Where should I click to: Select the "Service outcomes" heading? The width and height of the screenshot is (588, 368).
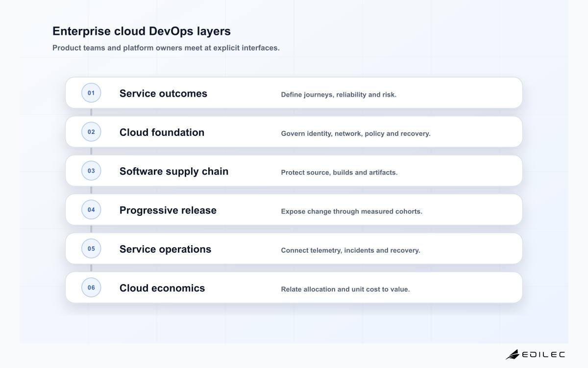coord(163,93)
